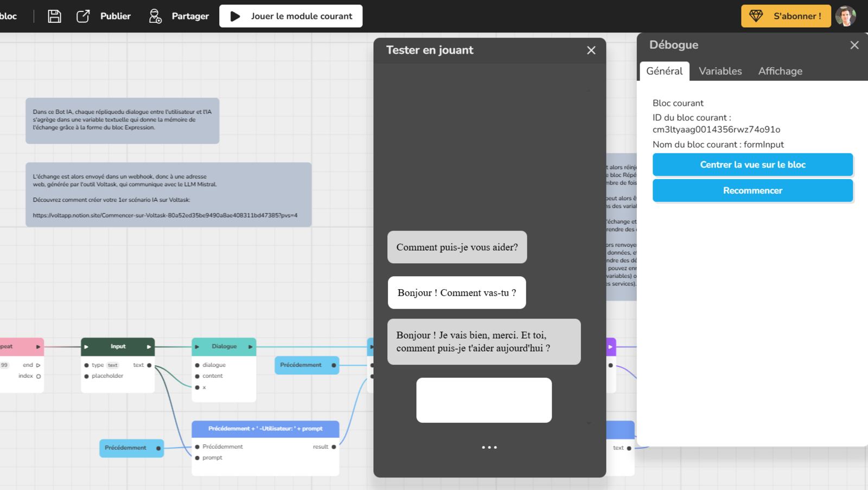Publish the module with Publier
Image resolution: width=868 pixels, height=490 pixels.
pyautogui.click(x=104, y=16)
